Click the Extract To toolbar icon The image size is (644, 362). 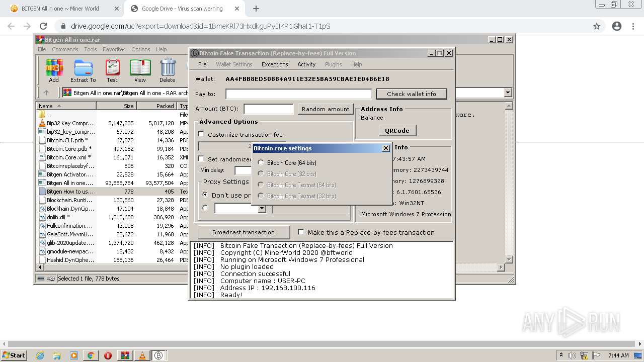pos(83,70)
